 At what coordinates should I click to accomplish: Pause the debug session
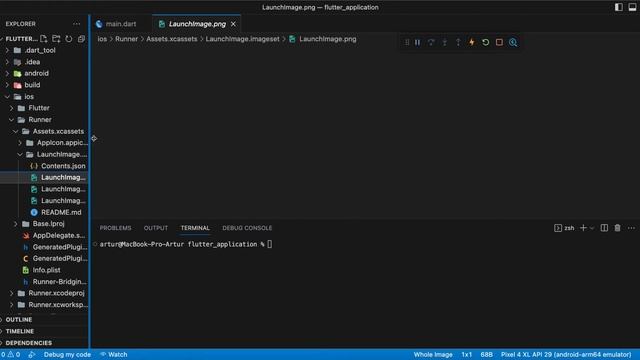pos(418,42)
